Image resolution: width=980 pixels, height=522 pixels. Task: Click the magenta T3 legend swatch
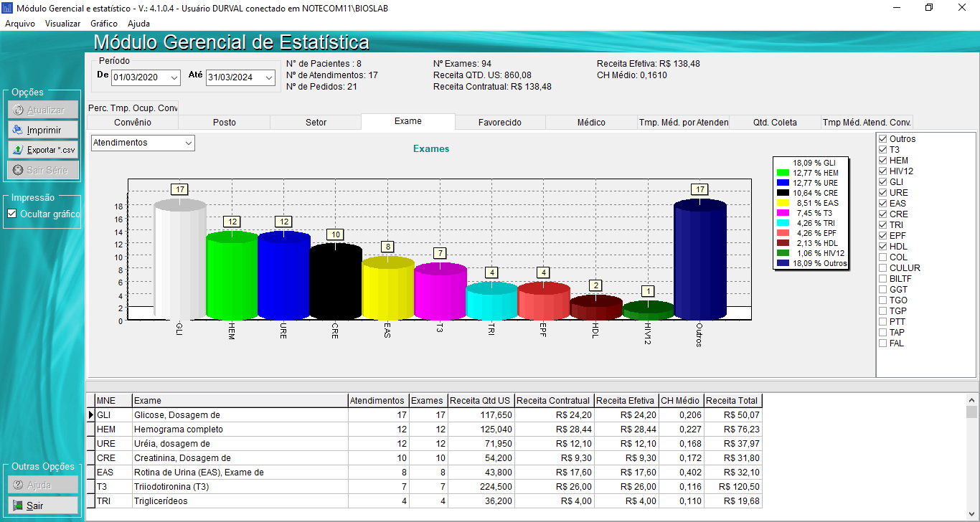tap(783, 213)
